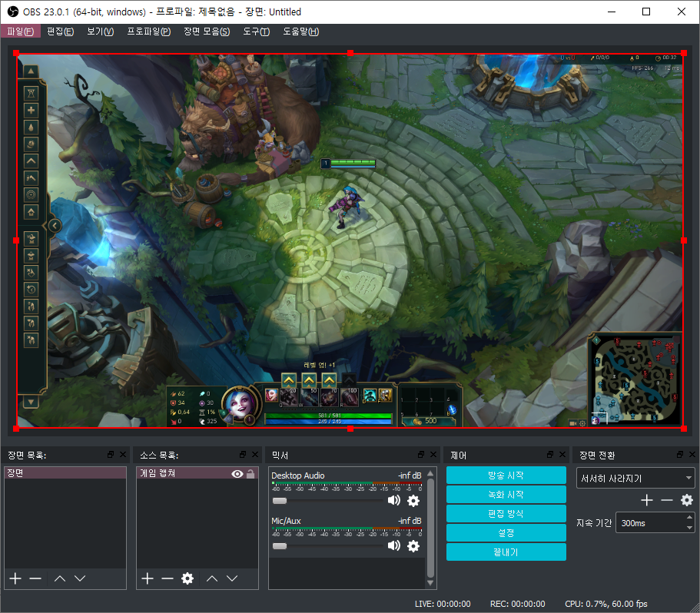Viewport: 700px width, 613px height.
Task: Add a transition with plus icon
Action: point(647,500)
